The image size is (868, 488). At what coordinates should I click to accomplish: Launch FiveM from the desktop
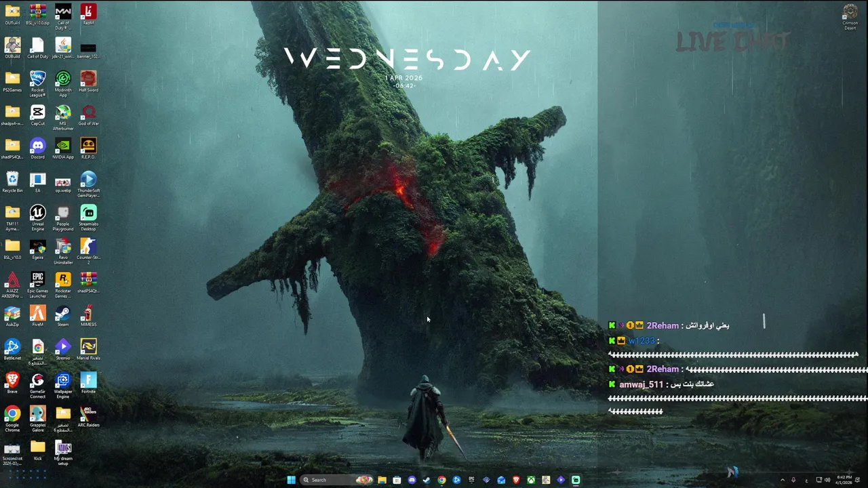(x=38, y=316)
